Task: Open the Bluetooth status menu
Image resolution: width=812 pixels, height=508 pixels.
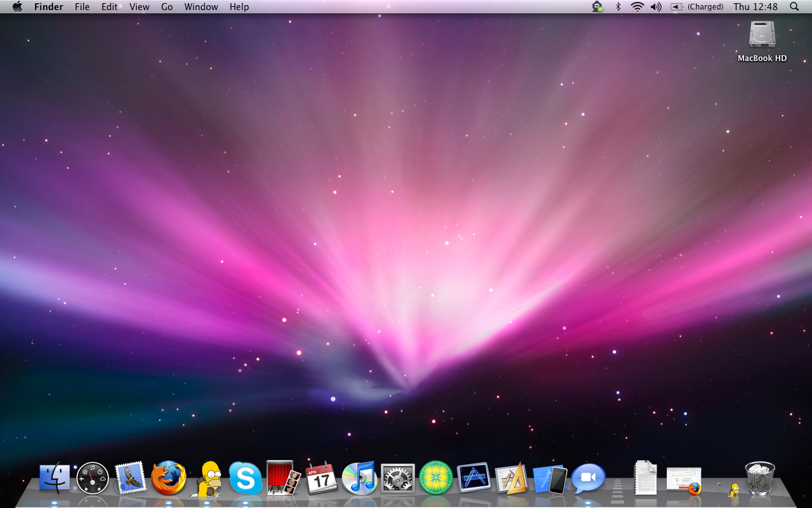Action: pos(618,7)
